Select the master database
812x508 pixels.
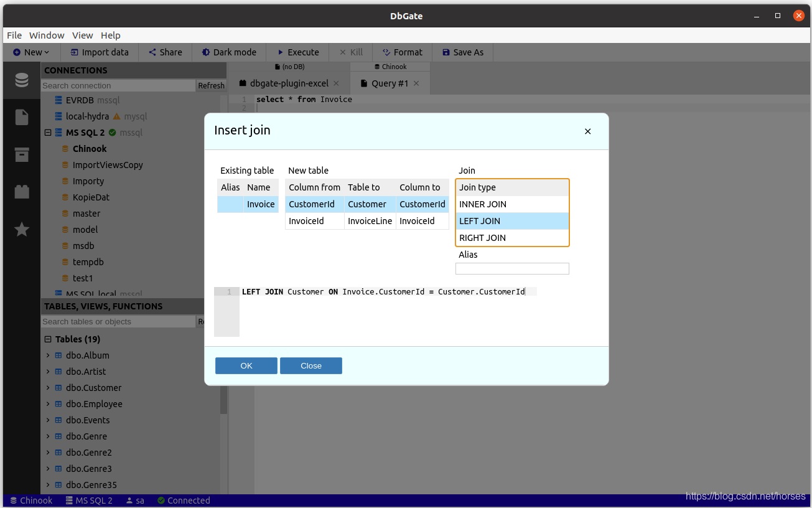(x=86, y=214)
